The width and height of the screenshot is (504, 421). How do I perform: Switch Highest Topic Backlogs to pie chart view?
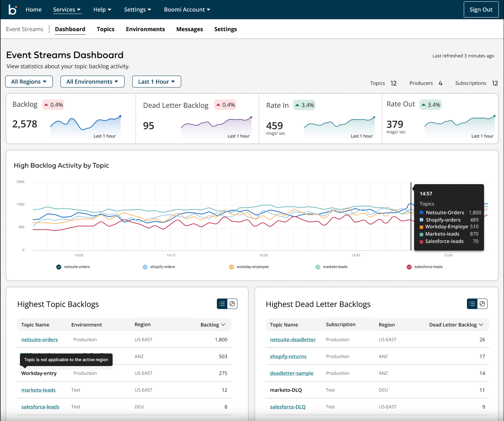[232, 304]
